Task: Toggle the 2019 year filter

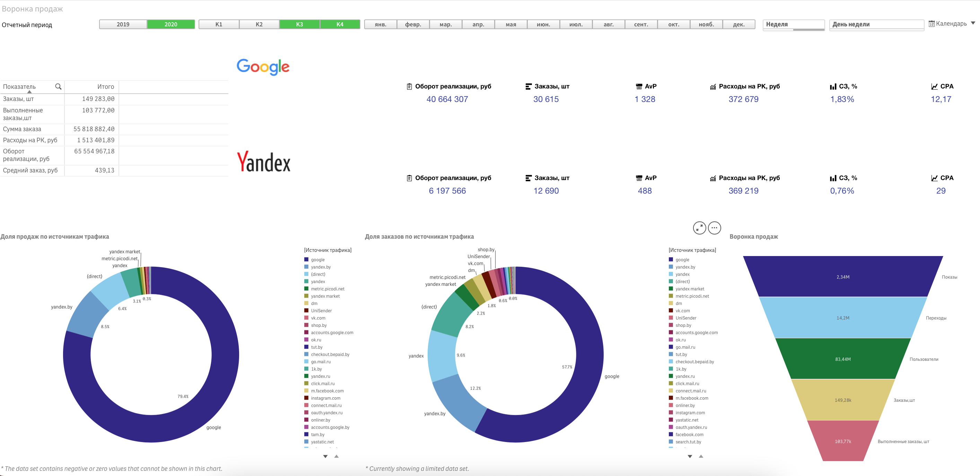Action: (x=123, y=24)
